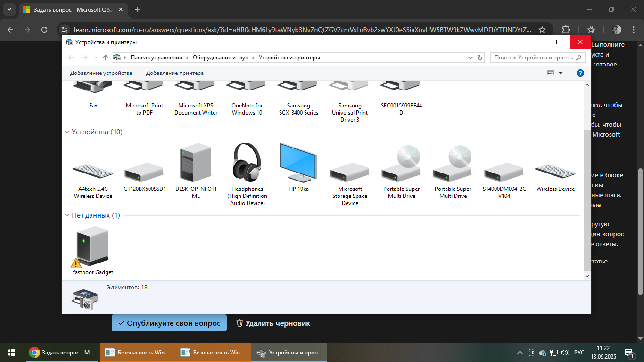The width and height of the screenshot is (644, 362).
Task: Click the Поиск в Устройства и принтеры search field
Action: coord(537,58)
